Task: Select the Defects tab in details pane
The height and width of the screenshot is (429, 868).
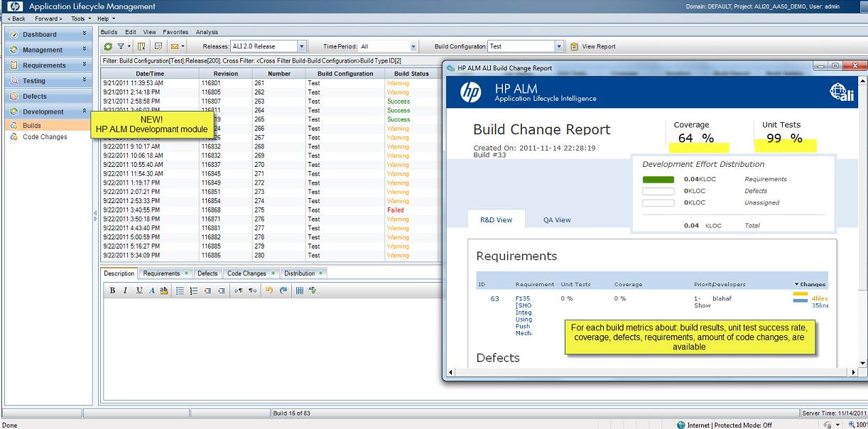Action: [x=207, y=273]
